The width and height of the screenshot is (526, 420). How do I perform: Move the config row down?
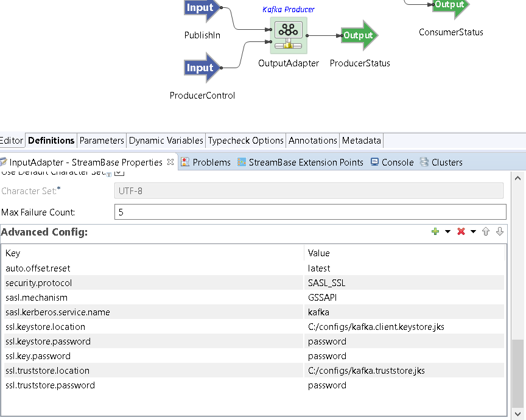click(499, 232)
